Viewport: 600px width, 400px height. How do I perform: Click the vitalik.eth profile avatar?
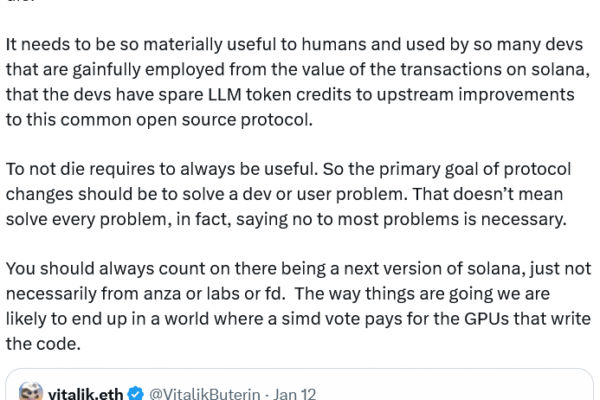(30, 393)
